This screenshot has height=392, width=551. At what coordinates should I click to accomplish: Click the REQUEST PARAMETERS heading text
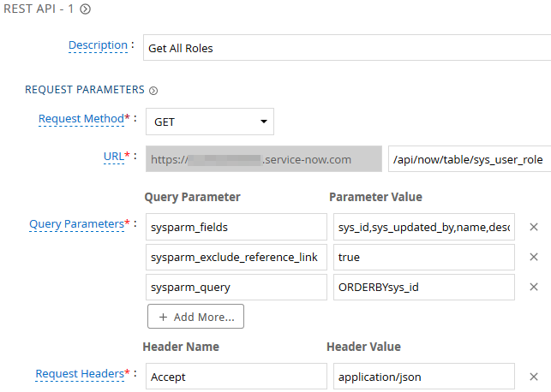pos(85,90)
